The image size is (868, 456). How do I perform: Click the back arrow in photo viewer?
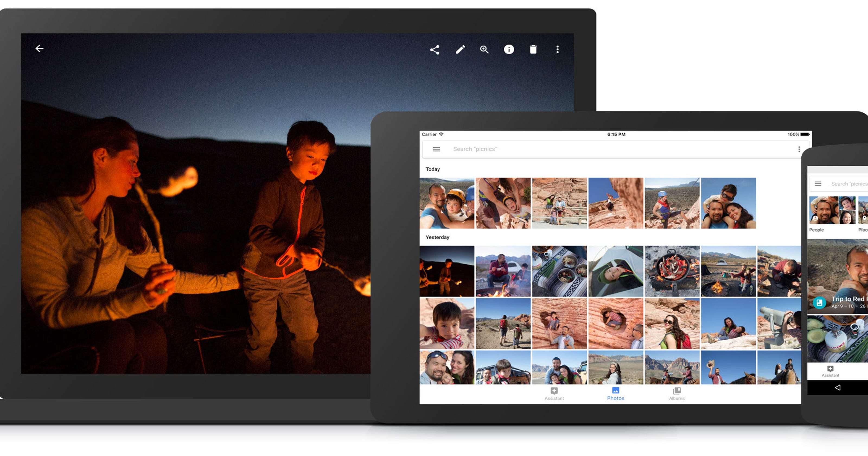[39, 49]
